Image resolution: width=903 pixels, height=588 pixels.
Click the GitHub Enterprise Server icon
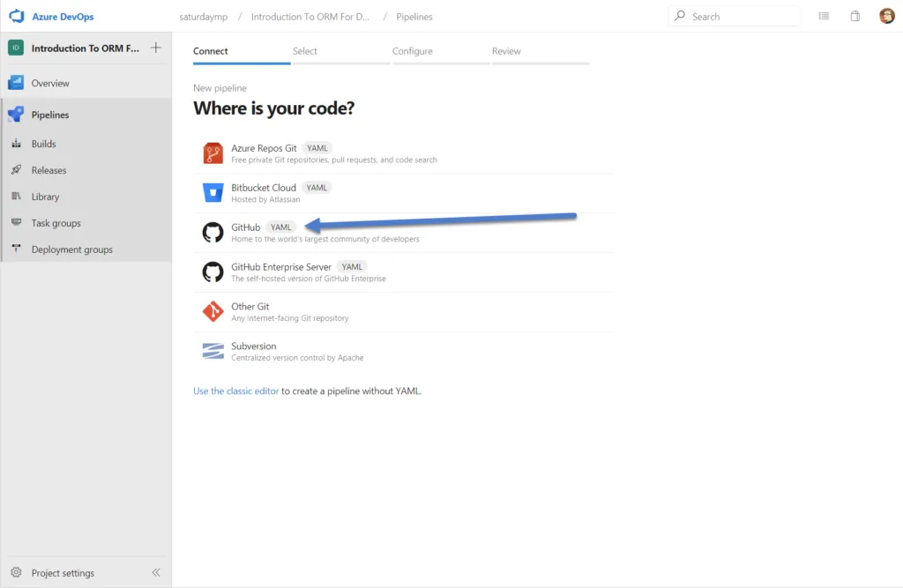[x=213, y=272]
